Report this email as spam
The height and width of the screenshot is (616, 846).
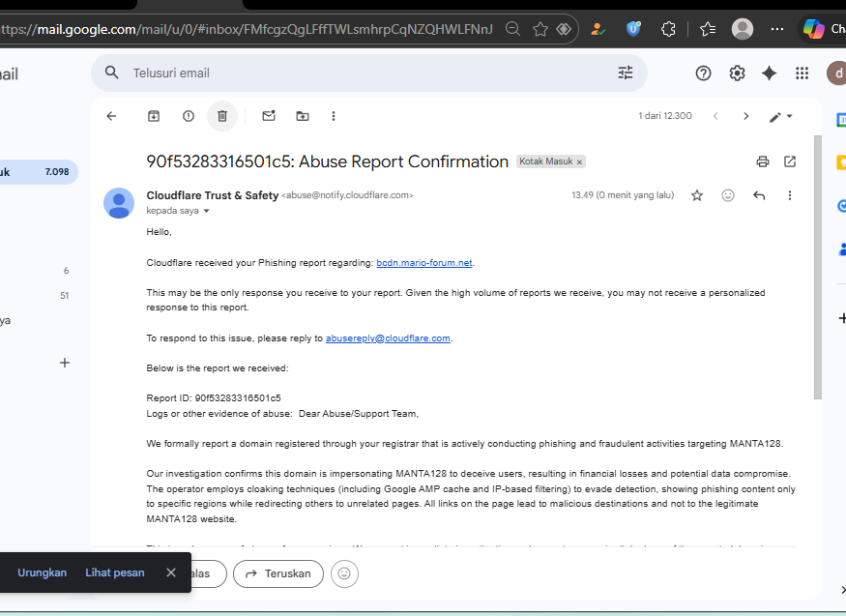point(189,116)
